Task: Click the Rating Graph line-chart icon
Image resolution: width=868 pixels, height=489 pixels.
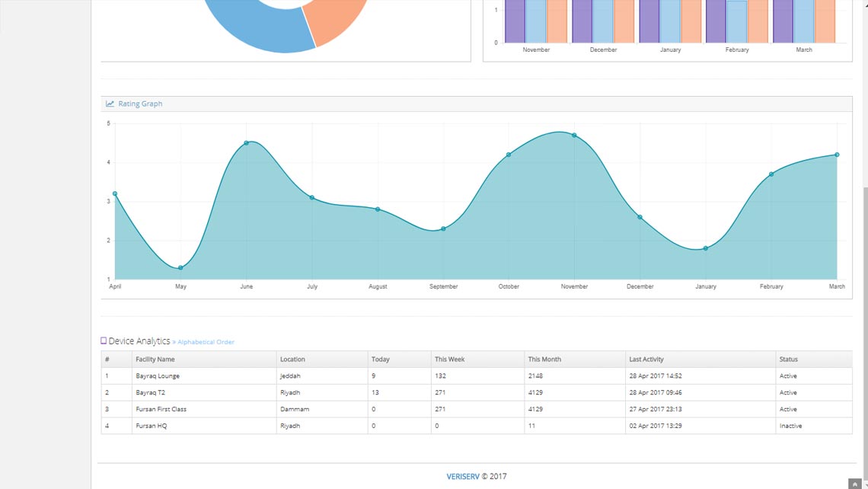Action: pyautogui.click(x=110, y=104)
